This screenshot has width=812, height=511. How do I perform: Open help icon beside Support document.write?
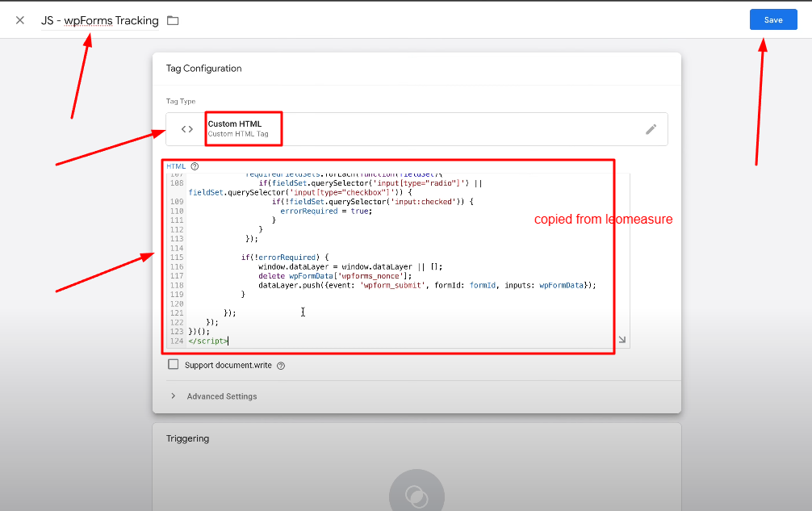pyautogui.click(x=281, y=366)
